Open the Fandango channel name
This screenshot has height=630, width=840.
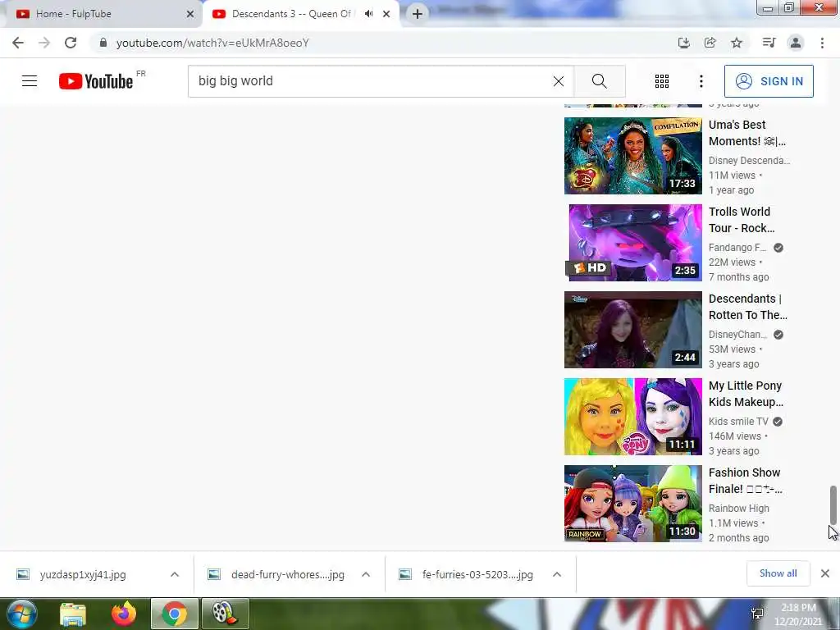click(x=737, y=248)
